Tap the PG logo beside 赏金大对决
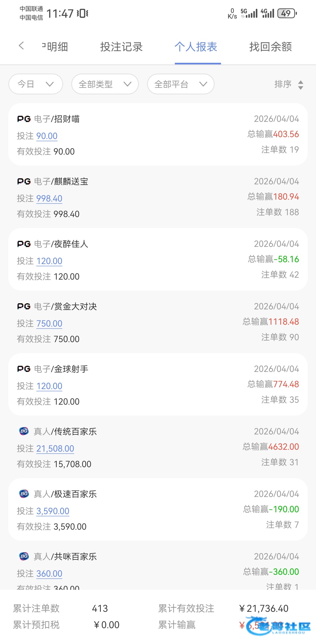316x644 pixels. coord(24,306)
